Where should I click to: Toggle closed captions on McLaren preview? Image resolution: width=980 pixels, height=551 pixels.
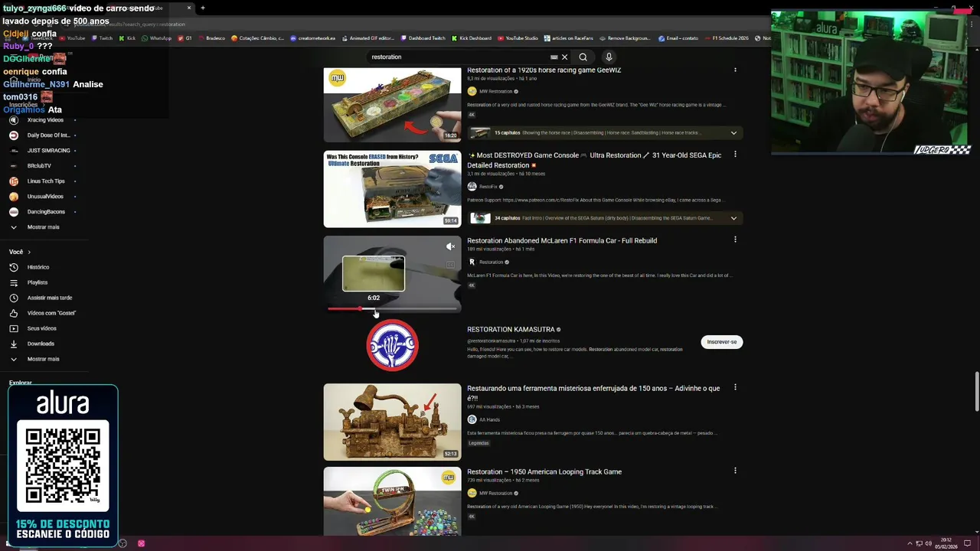(450, 265)
